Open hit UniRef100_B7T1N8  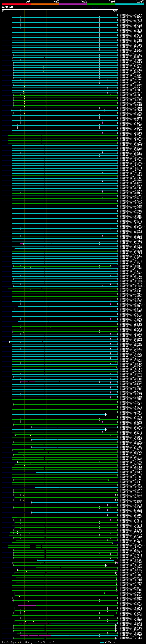pos(131,32)
